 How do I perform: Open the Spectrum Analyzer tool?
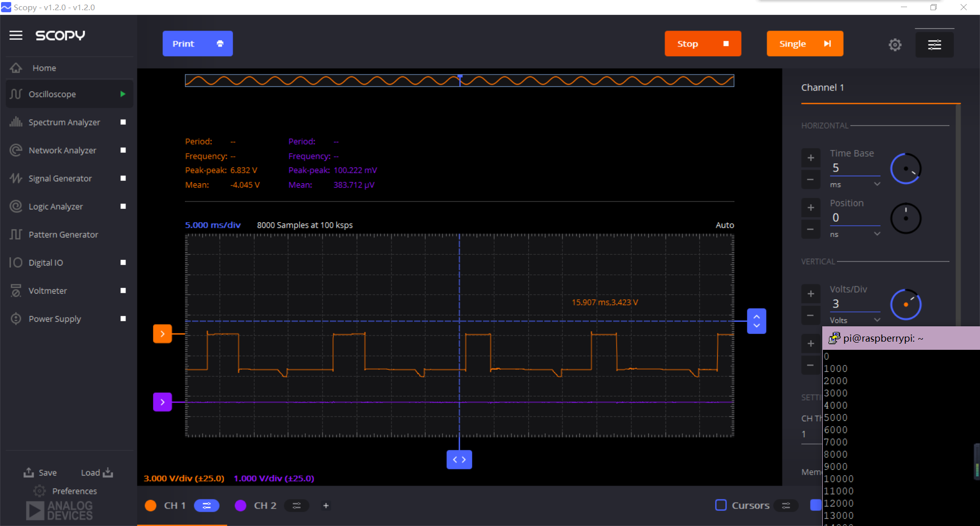click(64, 122)
